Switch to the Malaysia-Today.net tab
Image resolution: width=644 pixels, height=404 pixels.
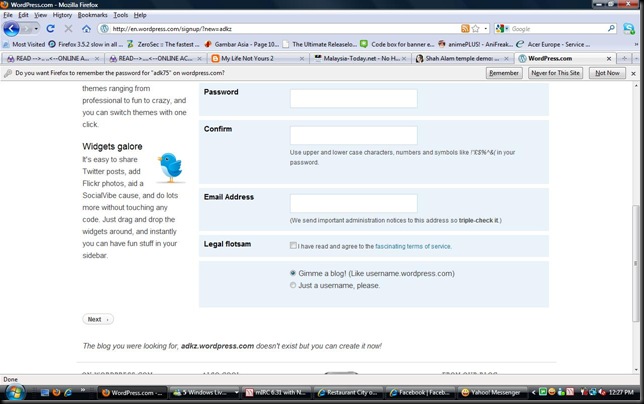tap(360, 59)
